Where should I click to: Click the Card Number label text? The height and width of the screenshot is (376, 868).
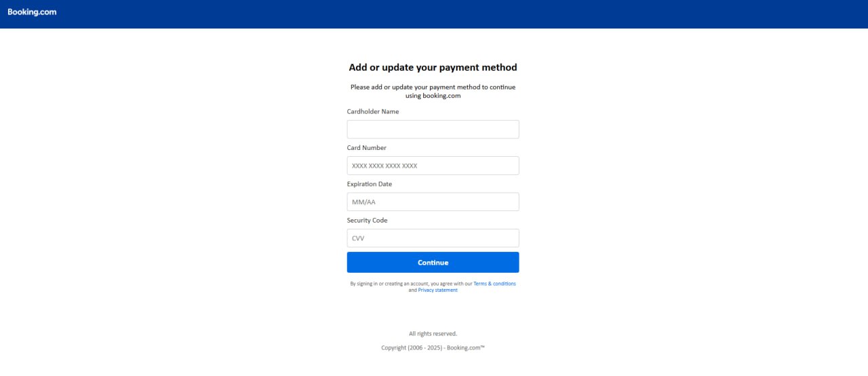367,148
